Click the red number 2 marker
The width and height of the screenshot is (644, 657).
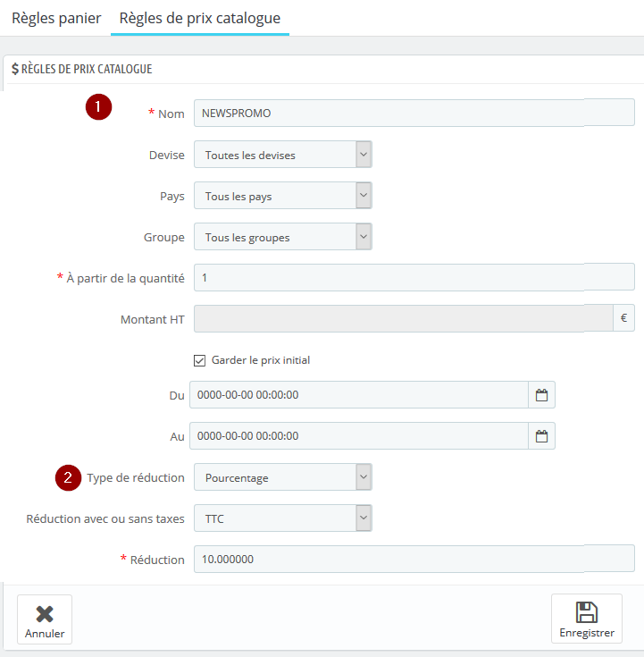click(x=68, y=477)
